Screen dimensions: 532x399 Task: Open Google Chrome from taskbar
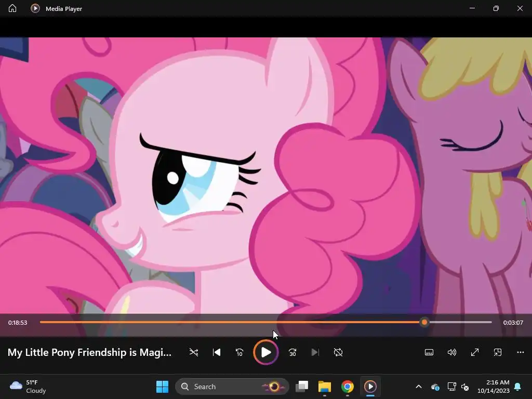(348, 387)
